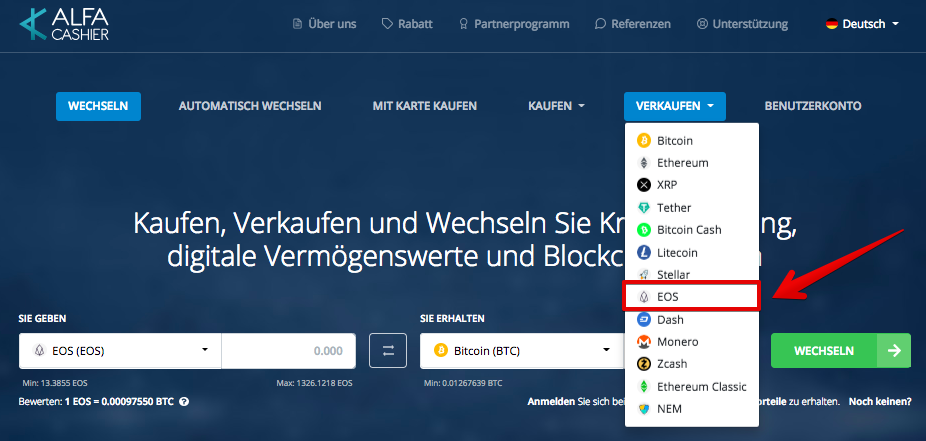
Task: Swap currencies with the exchange arrows button
Action: (388, 351)
